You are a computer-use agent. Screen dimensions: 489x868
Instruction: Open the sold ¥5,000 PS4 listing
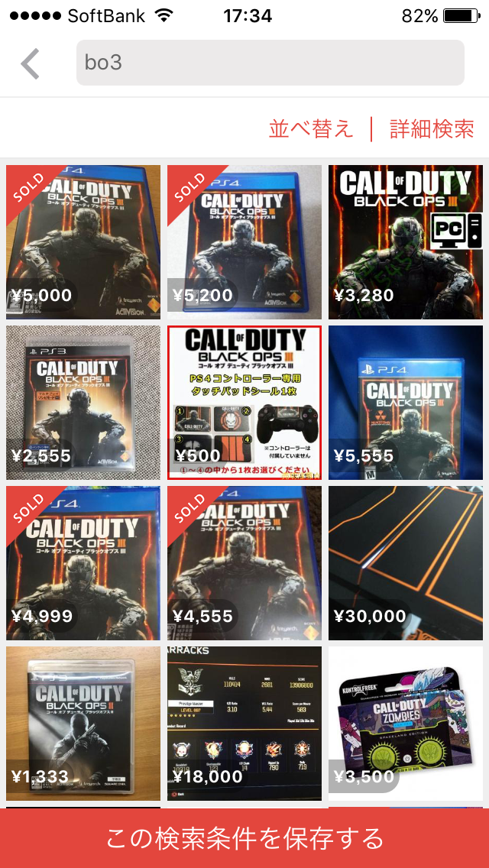click(83, 242)
